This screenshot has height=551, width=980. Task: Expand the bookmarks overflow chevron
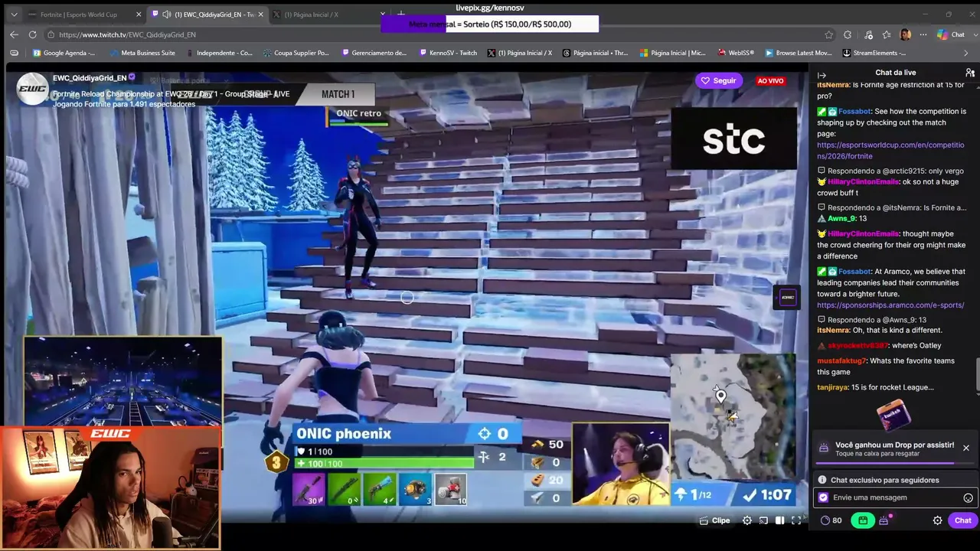click(x=965, y=53)
